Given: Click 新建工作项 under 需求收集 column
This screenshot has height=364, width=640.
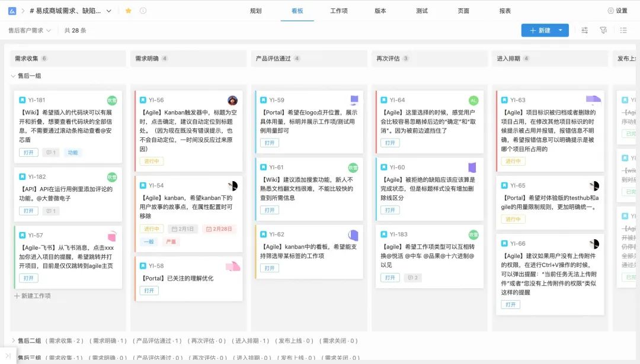Looking at the screenshot, I should point(33,296).
